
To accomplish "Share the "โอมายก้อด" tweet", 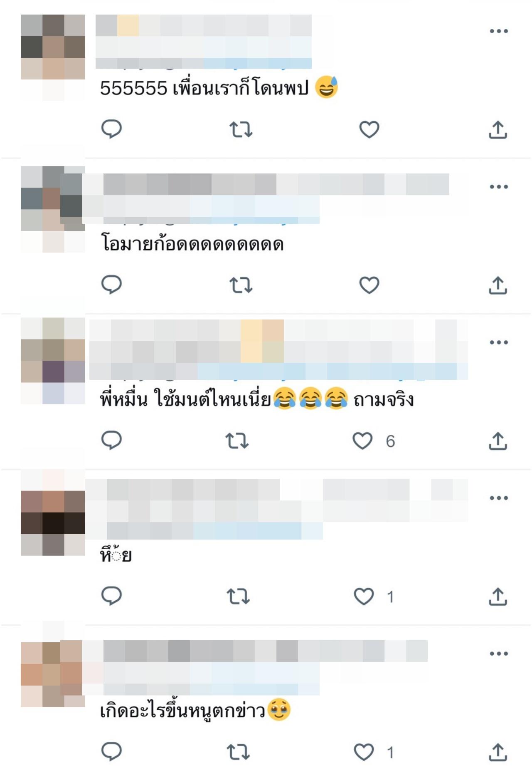I will pyautogui.click(x=498, y=285).
